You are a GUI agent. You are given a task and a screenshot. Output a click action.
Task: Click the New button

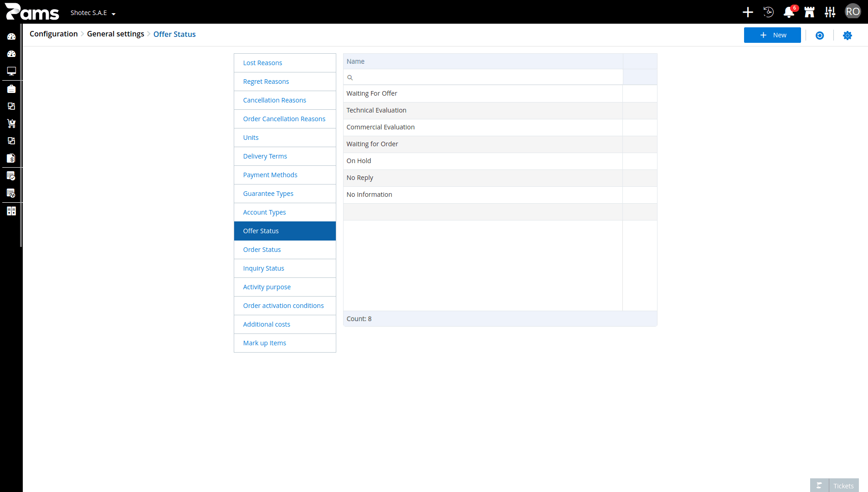point(772,35)
